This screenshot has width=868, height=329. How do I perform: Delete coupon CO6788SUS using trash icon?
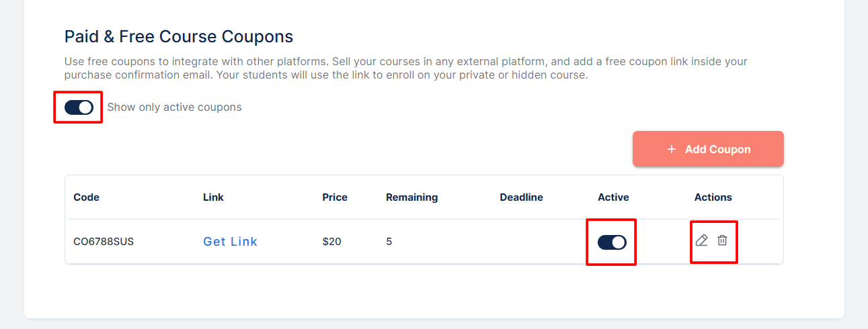(722, 240)
